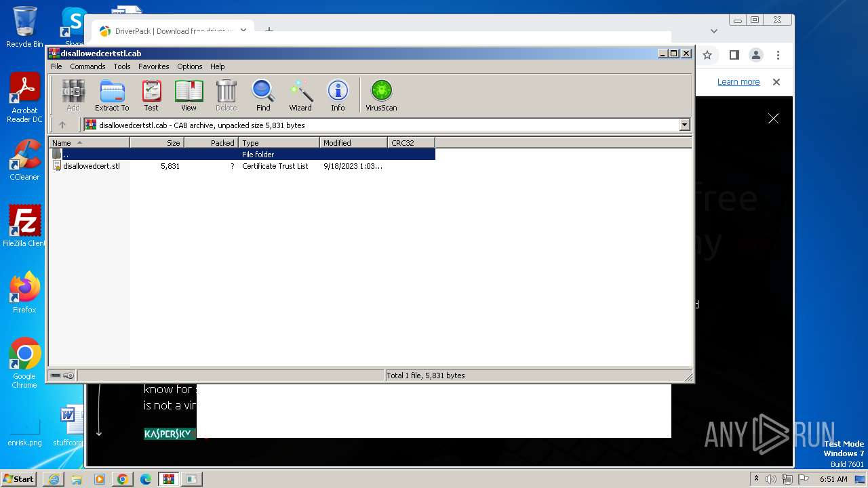
Task: Close the DriverPack browser tab
Action: click(243, 30)
